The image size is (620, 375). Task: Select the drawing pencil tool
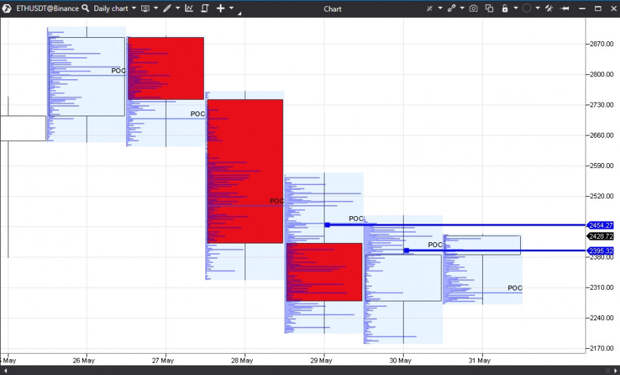167,8
